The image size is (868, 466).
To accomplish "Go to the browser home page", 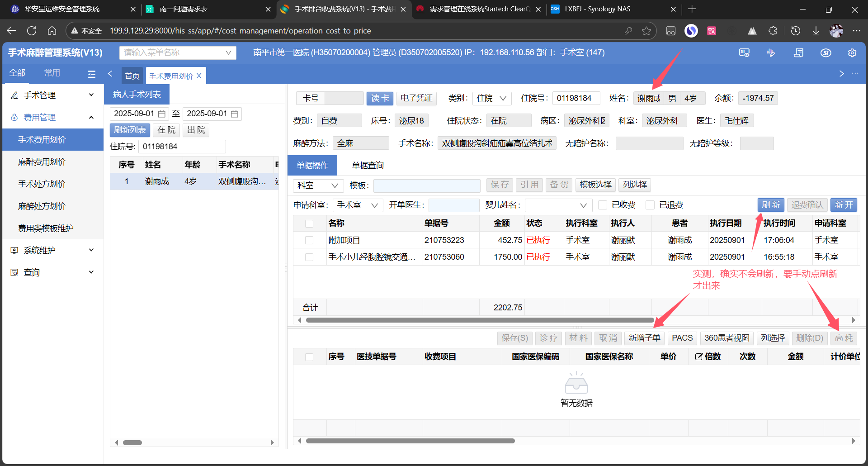I will (x=52, y=31).
